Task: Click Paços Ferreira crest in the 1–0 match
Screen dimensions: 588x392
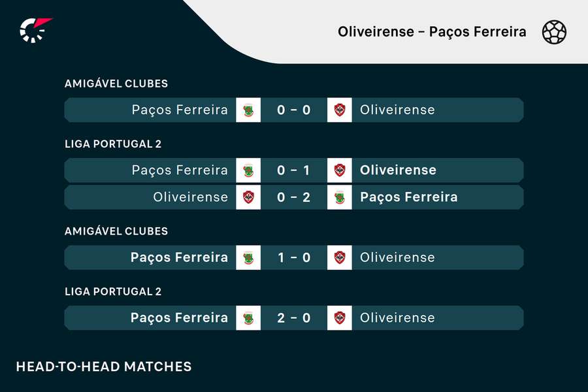Action: click(x=248, y=257)
